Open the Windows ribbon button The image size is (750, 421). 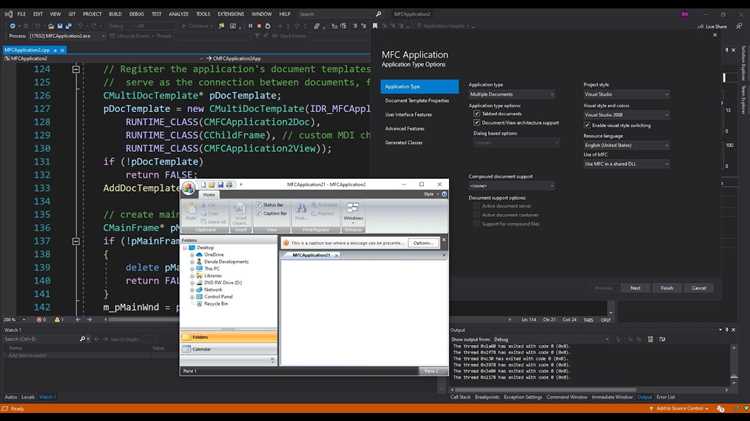tap(353, 213)
